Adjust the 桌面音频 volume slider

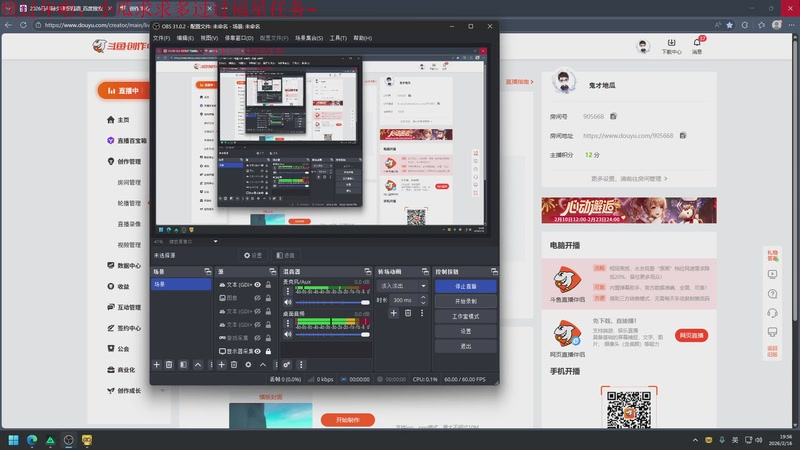pyautogui.click(x=333, y=335)
